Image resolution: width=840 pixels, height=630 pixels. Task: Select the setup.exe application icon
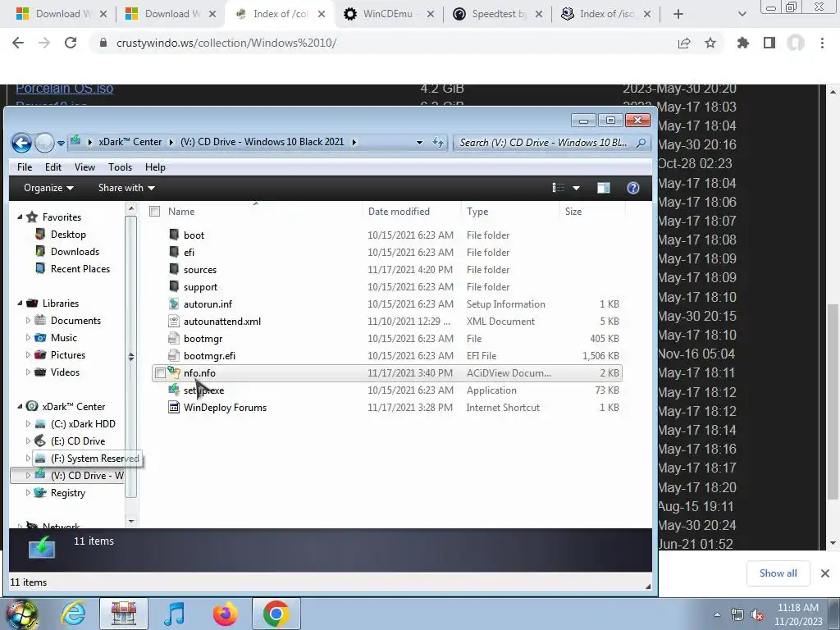tap(174, 390)
